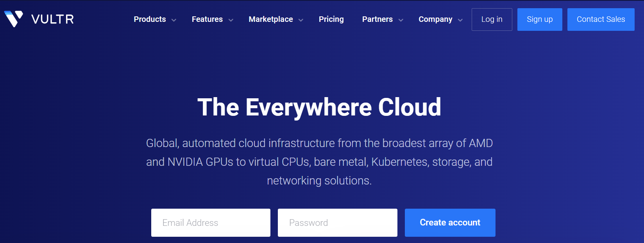Image resolution: width=644 pixels, height=243 pixels.
Task: Expand the Products chevron arrow
Action: click(174, 20)
